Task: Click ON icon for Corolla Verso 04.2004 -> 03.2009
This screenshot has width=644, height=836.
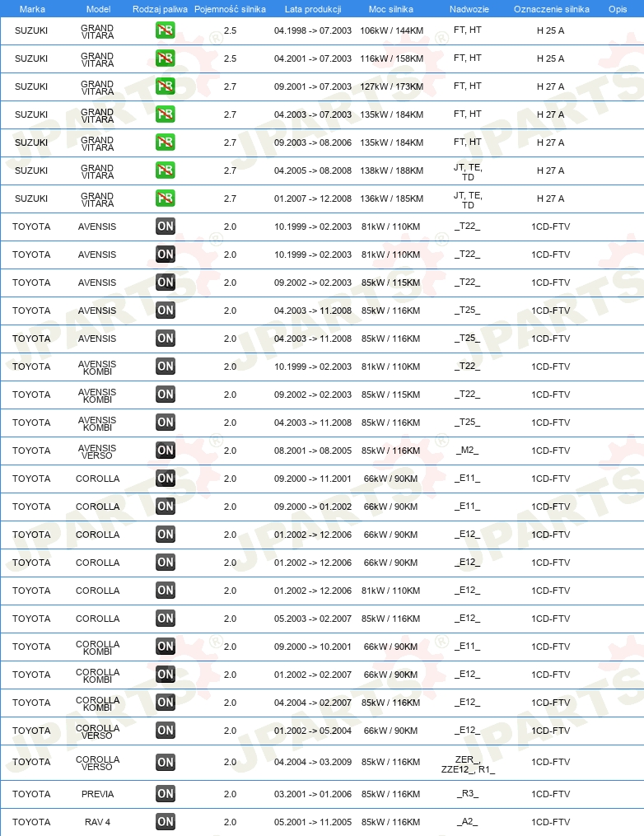Action: point(166,762)
